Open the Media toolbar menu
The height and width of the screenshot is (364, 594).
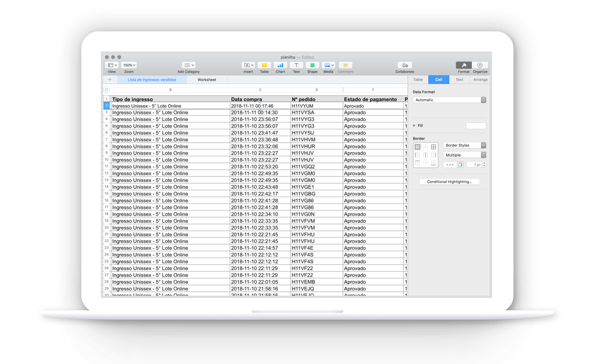[328, 66]
